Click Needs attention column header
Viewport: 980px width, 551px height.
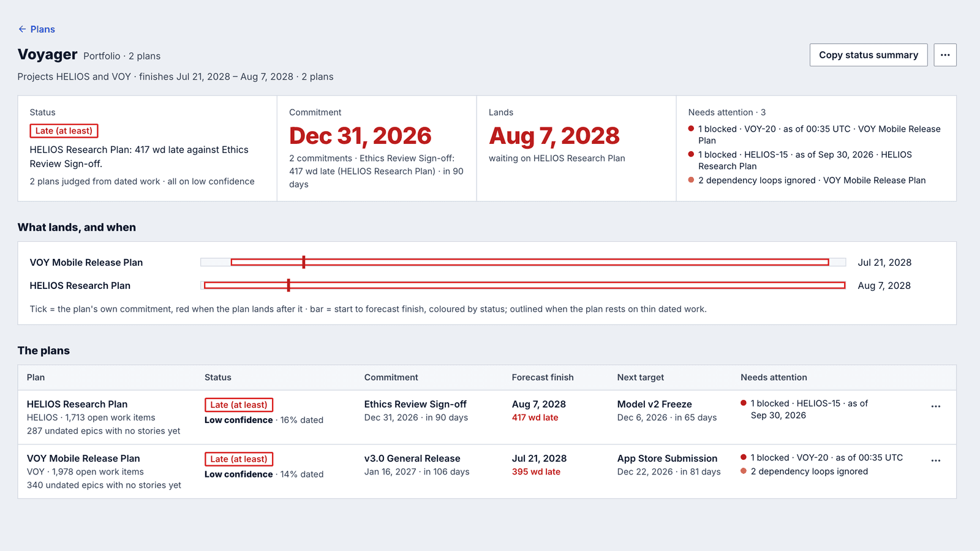coord(774,378)
